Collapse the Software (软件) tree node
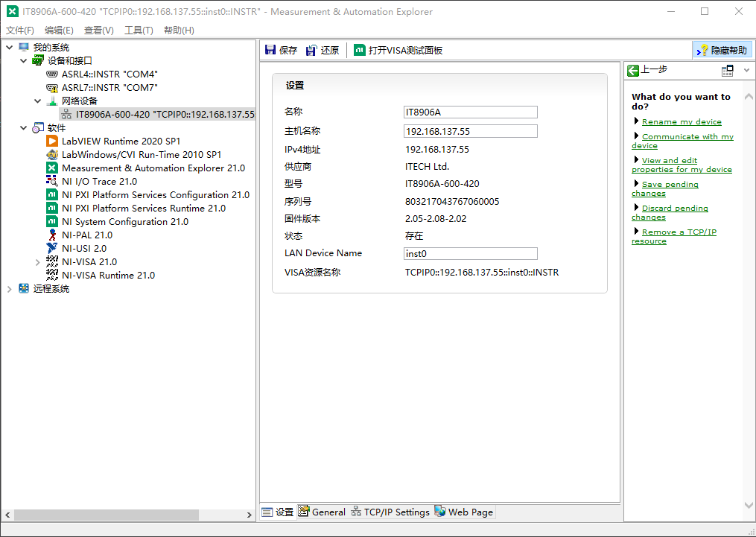Screen dimensions: 756x537 [24, 128]
